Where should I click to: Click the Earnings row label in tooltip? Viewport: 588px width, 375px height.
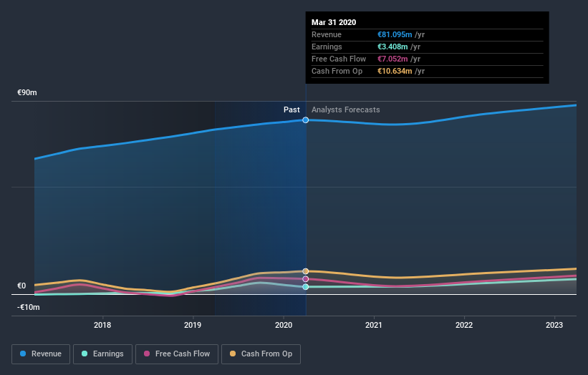tap(327, 47)
